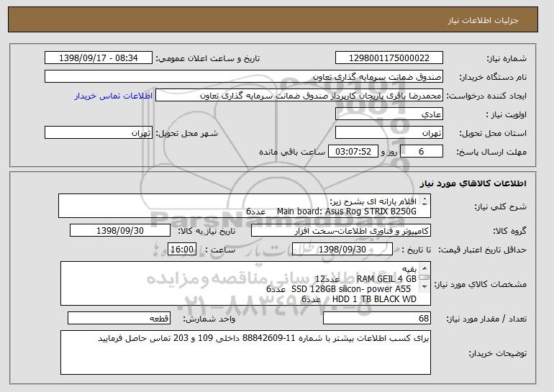Click the section heading اطلاعات کالاهای مورد نیاز
554x392 pixels.
(x=473, y=183)
